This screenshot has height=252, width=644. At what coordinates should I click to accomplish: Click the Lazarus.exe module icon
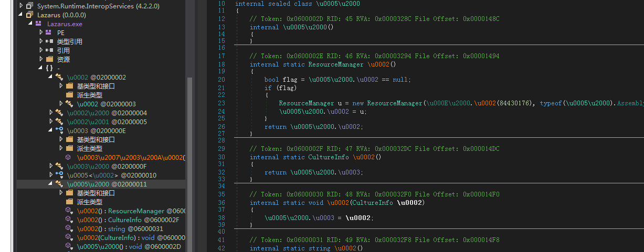38,24
